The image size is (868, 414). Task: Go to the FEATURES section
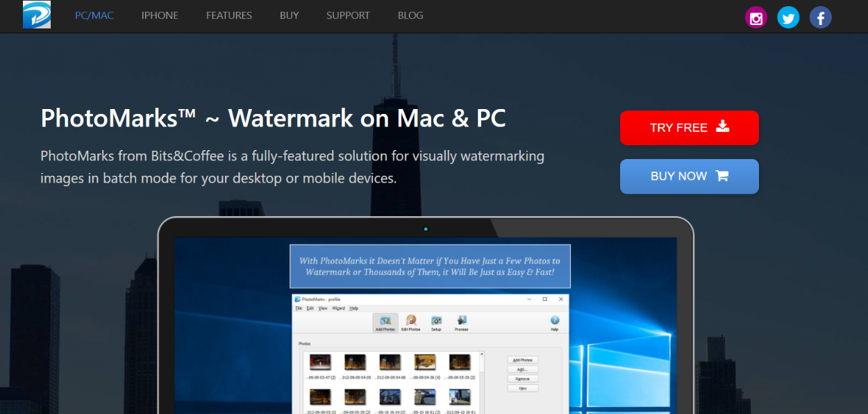pyautogui.click(x=228, y=15)
